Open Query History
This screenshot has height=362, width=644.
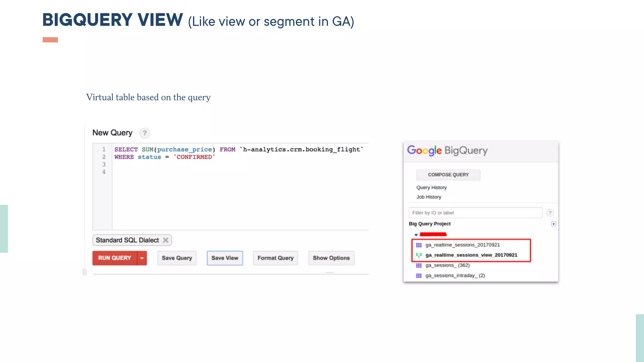point(431,188)
